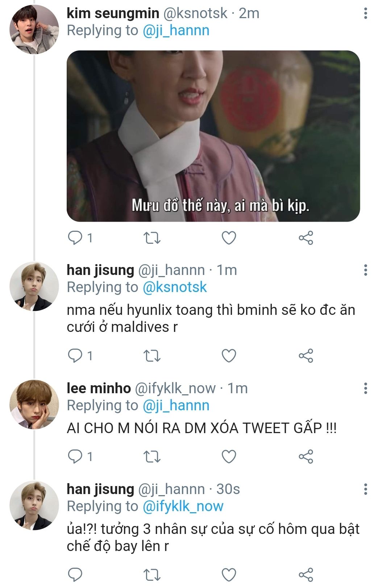Open lee minho's profile avatar
Image resolution: width=391 pixels, height=588 pixels.
click(x=34, y=404)
